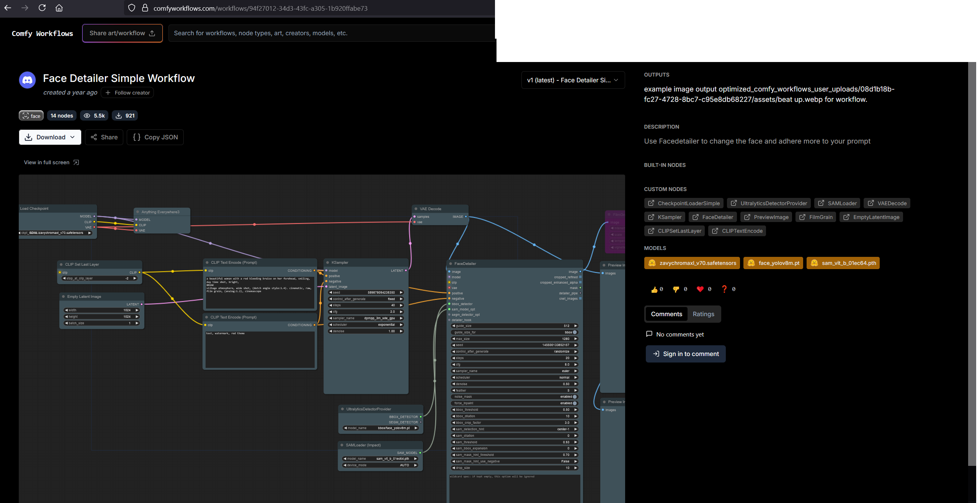Open KSampler node link icon
The image size is (980, 503).
point(651,217)
